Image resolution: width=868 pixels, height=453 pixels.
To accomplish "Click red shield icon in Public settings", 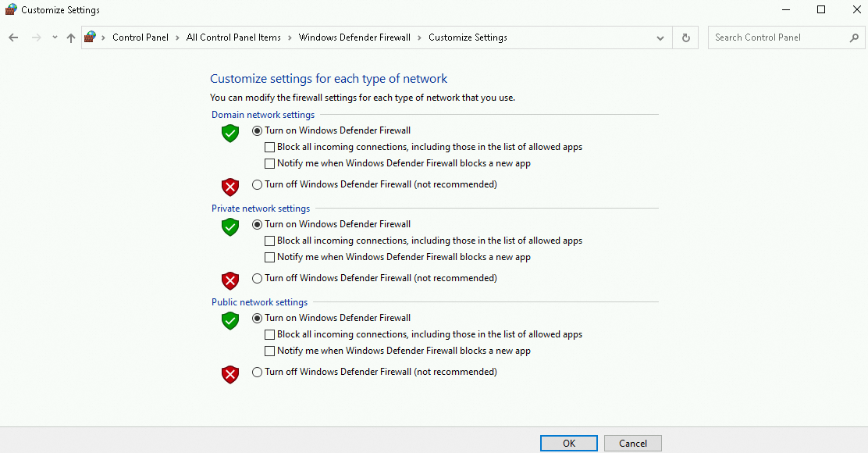I will (230, 374).
